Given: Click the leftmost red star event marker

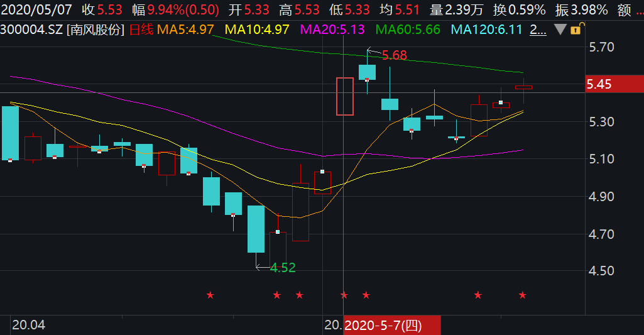Looking at the screenshot, I should click(210, 295).
